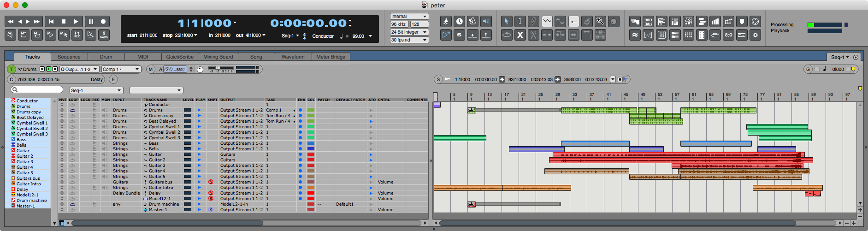Switch to the QuickScribe tab
The width and height of the screenshot is (868, 231).
click(180, 57)
